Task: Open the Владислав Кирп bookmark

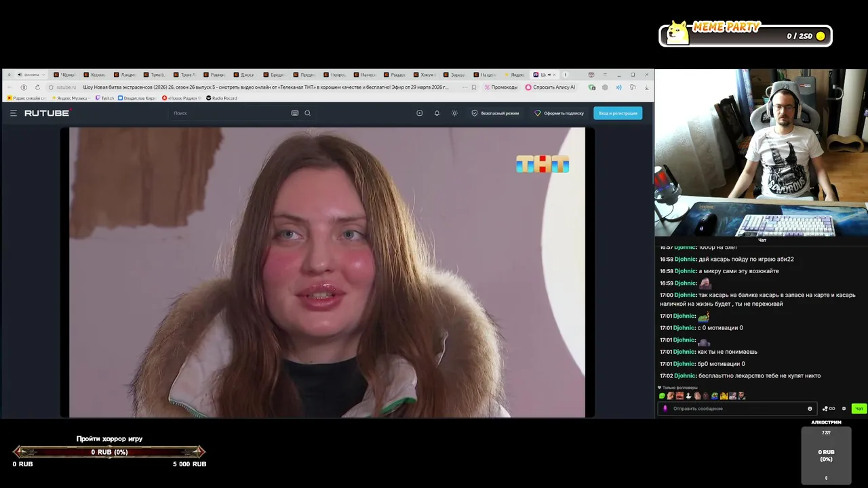Action: (137, 98)
